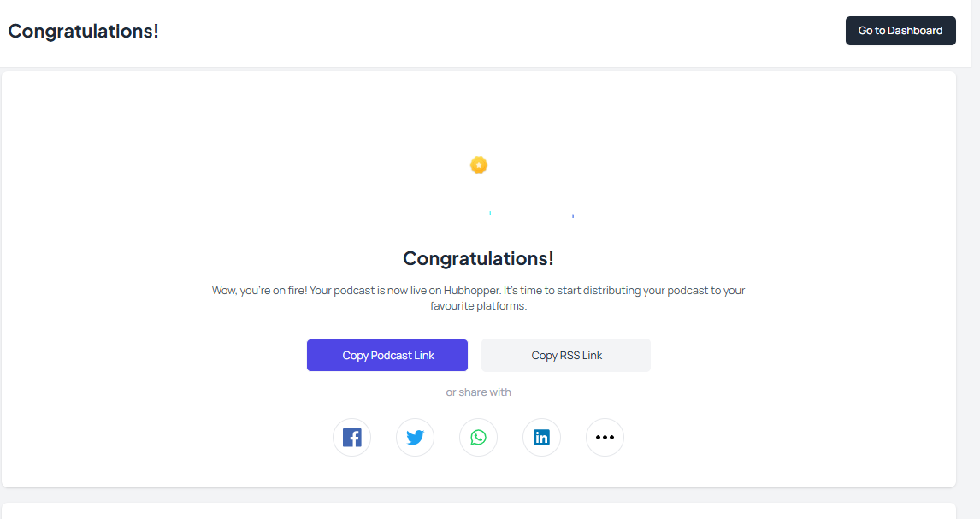Click the 'Wow, you're on fire!' sentence
The image size is (980, 519).
pos(259,291)
